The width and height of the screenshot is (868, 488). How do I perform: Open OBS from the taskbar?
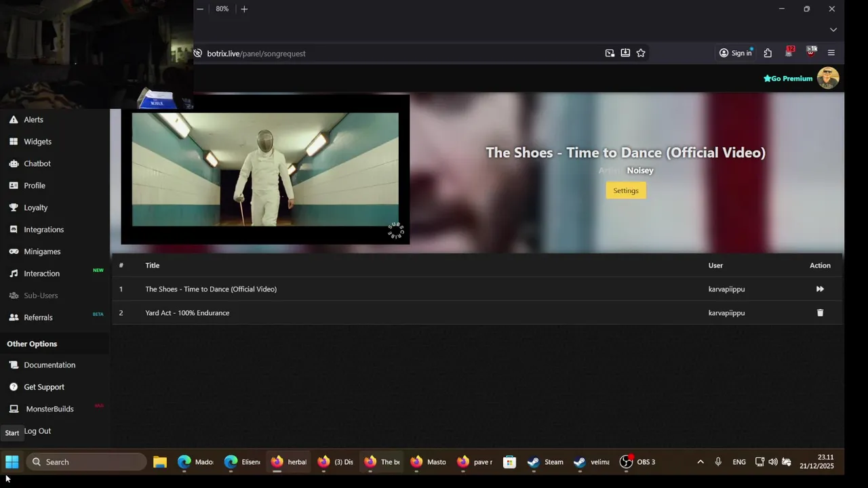639,462
